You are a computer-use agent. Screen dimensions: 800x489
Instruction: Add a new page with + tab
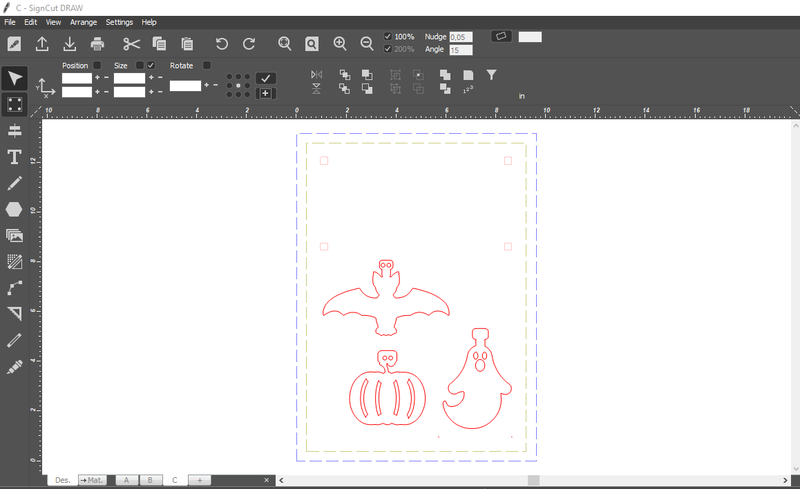pyautogui.click(x=199, y=480)
